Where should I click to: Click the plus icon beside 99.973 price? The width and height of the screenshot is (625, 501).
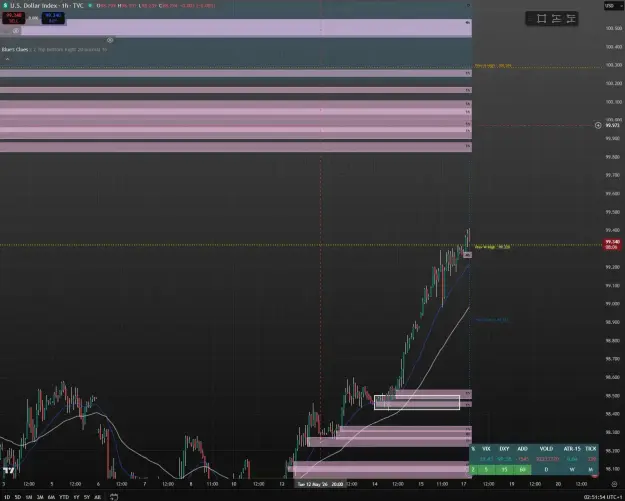(x=598, y=125)
